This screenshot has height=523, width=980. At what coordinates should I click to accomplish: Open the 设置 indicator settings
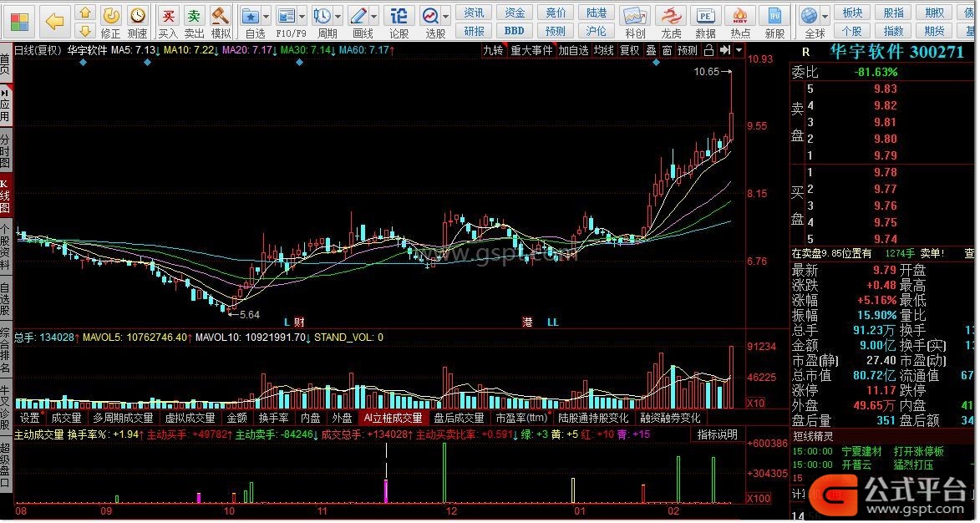[29, 418]
